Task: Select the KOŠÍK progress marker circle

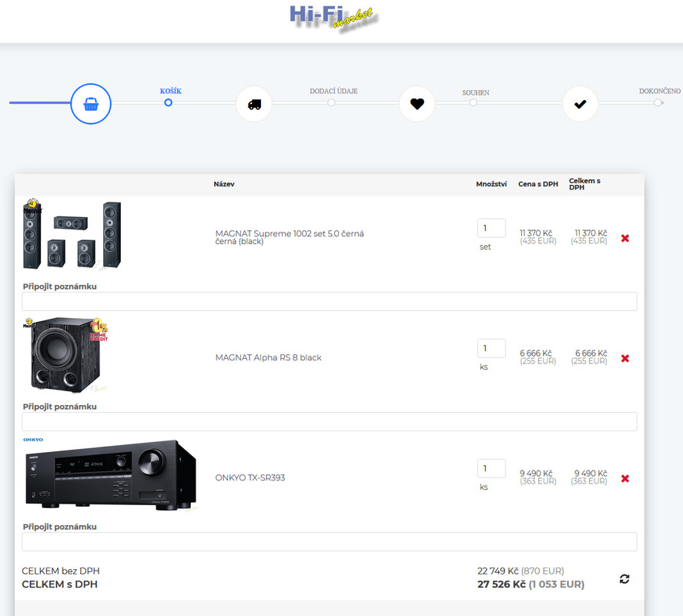Action: point(168,102)
